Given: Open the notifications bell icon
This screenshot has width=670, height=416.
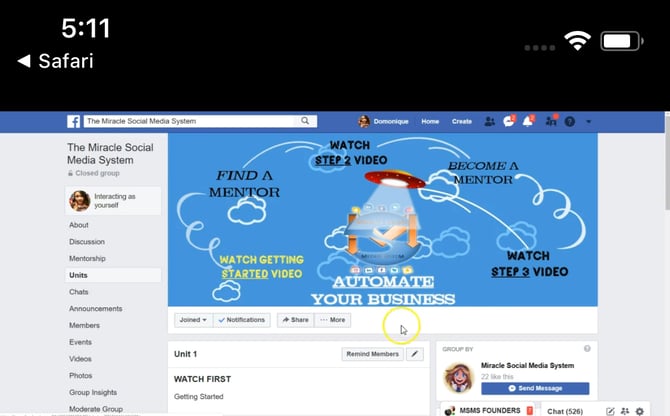Looking at the screenshot, I should tap(529, 121).
